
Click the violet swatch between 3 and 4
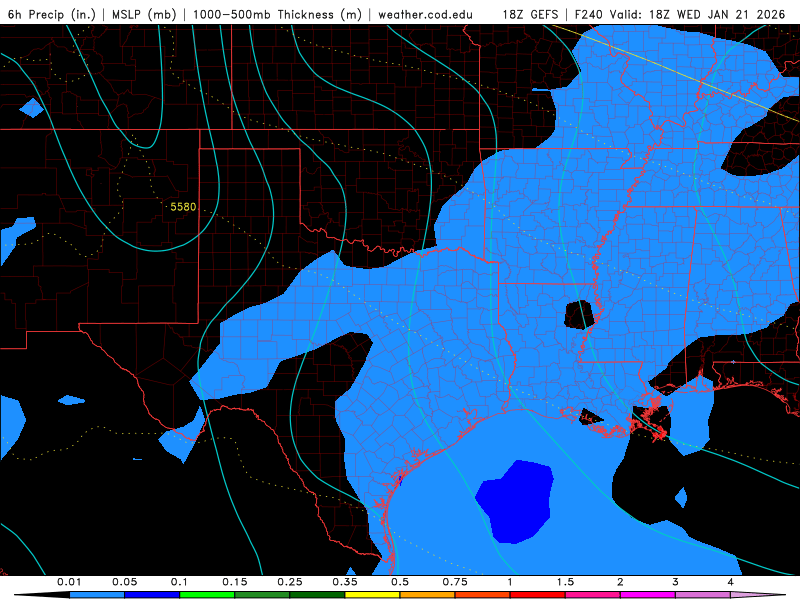(x=703, y=595)
